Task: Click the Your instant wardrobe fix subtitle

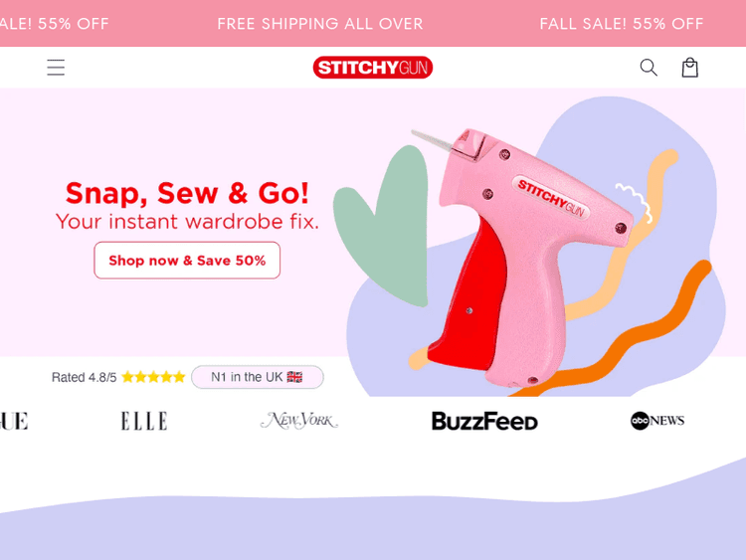Action: [187, 222]
